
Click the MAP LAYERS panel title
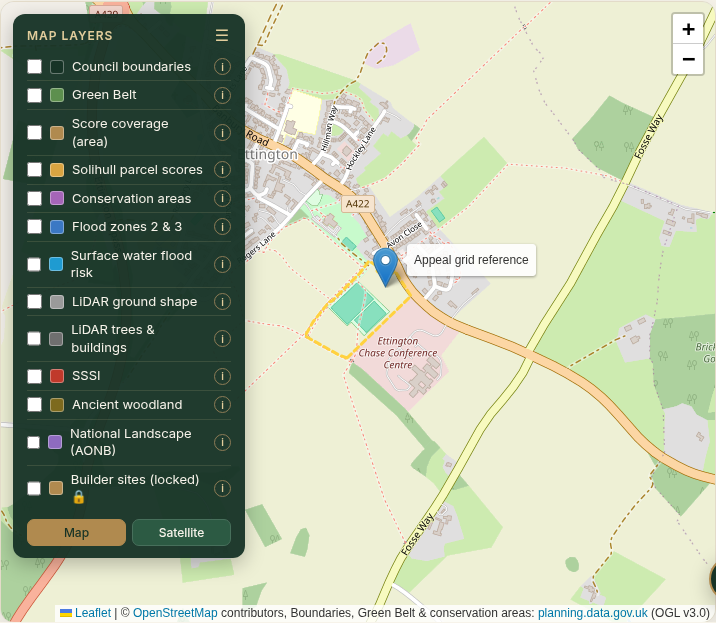70,36
